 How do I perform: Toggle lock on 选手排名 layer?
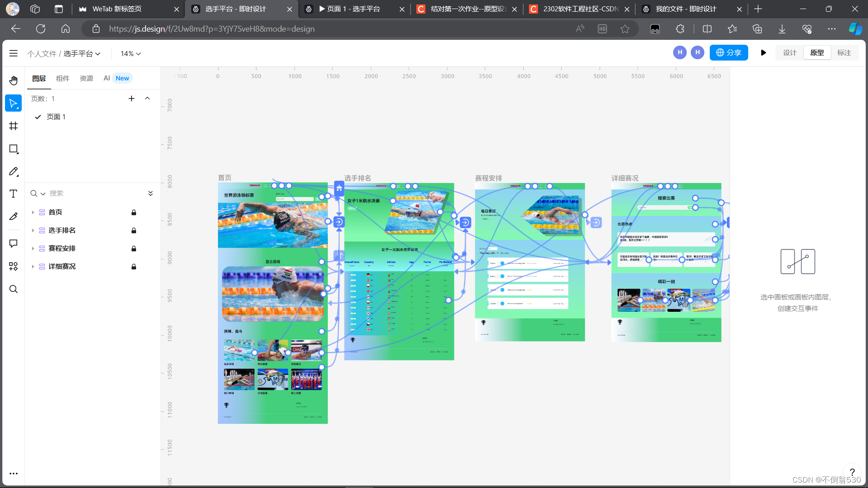(134, 230)
